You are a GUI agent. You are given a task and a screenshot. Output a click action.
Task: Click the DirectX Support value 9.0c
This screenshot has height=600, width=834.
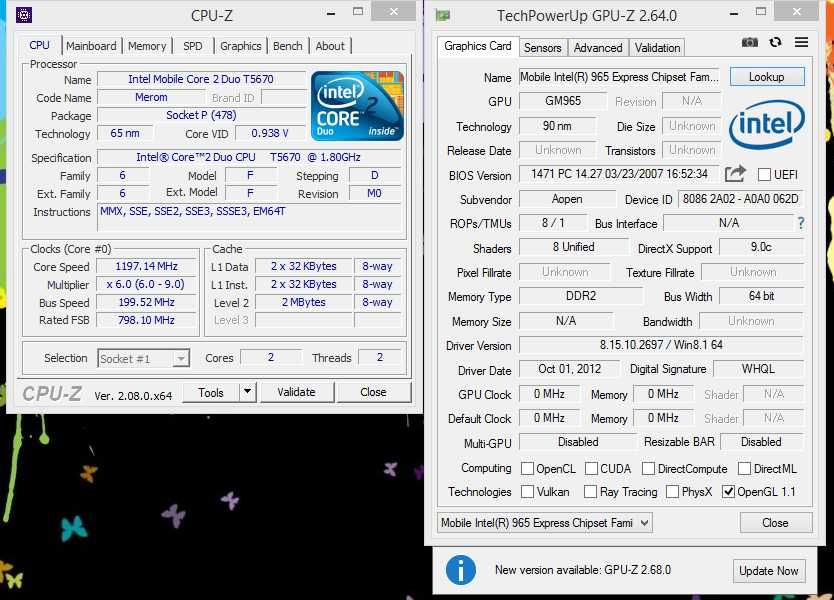click(x=761, y=247)
